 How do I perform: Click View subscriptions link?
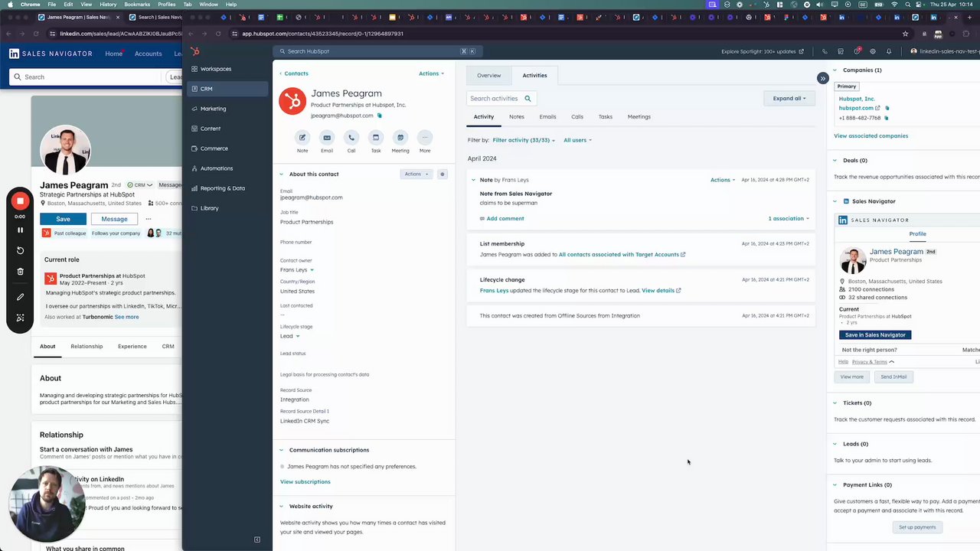click(x=305, y=482)
